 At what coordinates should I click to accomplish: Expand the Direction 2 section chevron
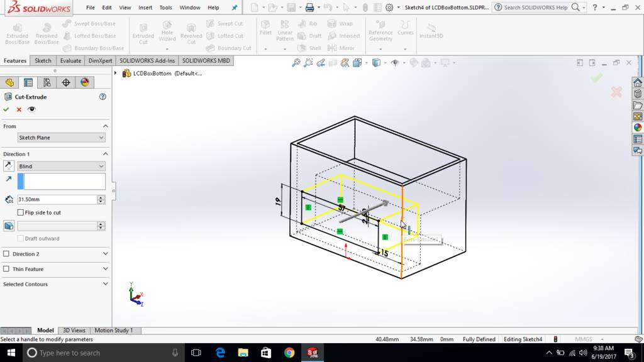coord(106,254)
